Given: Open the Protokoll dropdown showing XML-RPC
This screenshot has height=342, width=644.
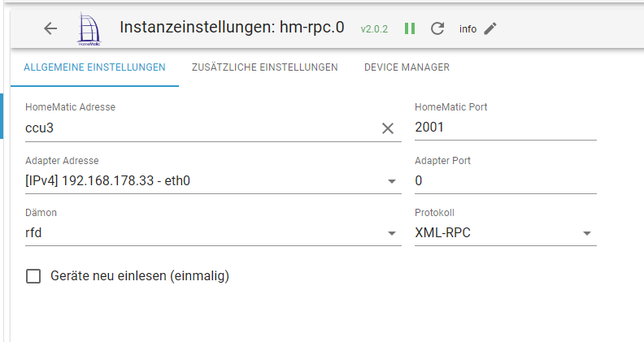Looking at the screenshot, I should coord(505,233).
